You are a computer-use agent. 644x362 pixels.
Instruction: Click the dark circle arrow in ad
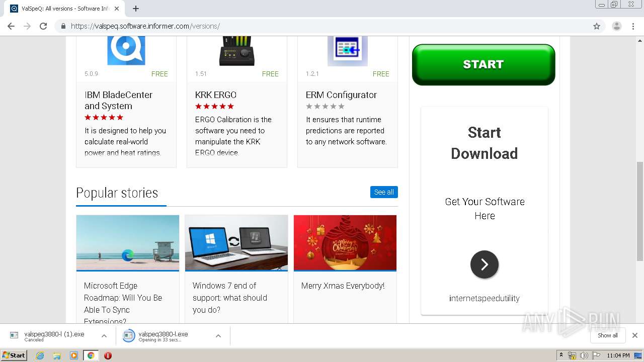485,264
